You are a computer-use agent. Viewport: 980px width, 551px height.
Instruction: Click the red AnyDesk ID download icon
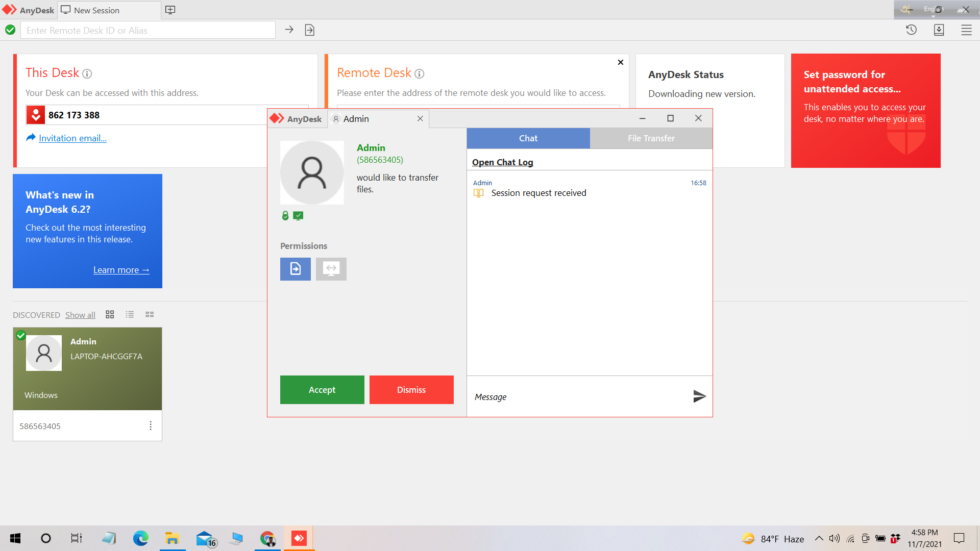point(36,115)
